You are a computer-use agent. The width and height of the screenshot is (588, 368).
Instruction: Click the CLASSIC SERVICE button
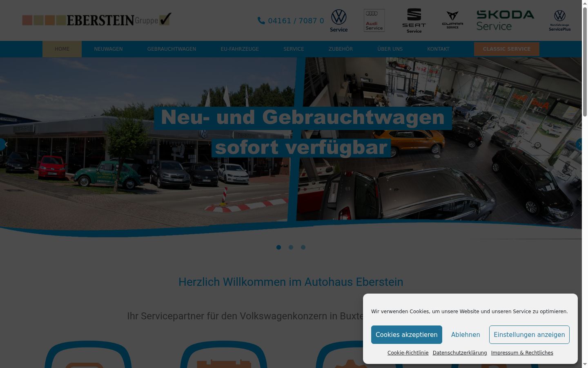coord(507,49)
